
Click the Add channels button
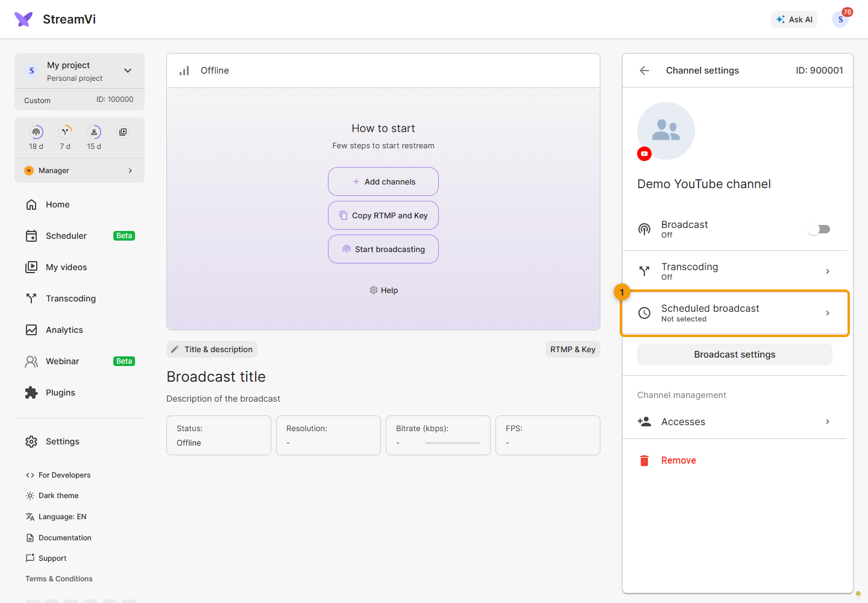(383, 182)
